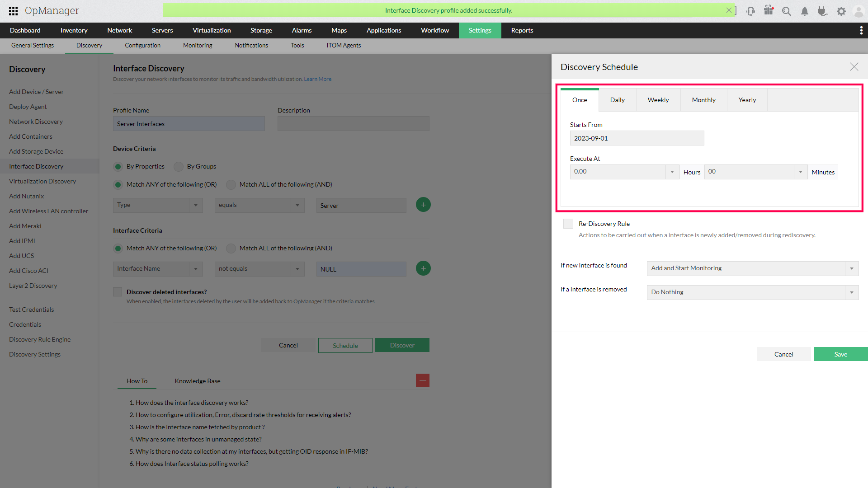Open the vertical three-dot menu
Screen dimensions: 868x488
[861, 30]
